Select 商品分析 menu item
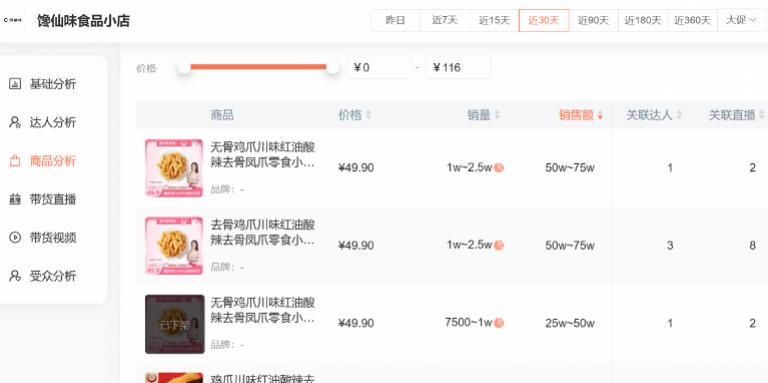Image resolution: width=768 pixels, height=383 pixels. pos(53,161)
